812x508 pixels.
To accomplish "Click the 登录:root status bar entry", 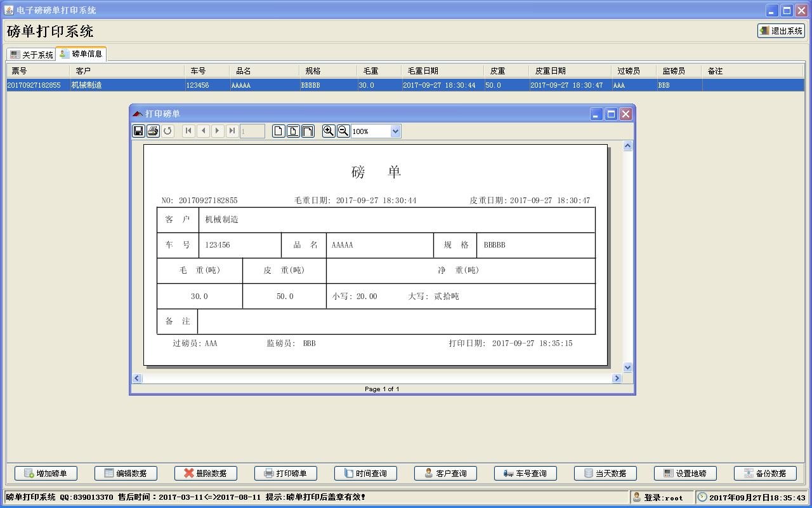I will (662, 497).
